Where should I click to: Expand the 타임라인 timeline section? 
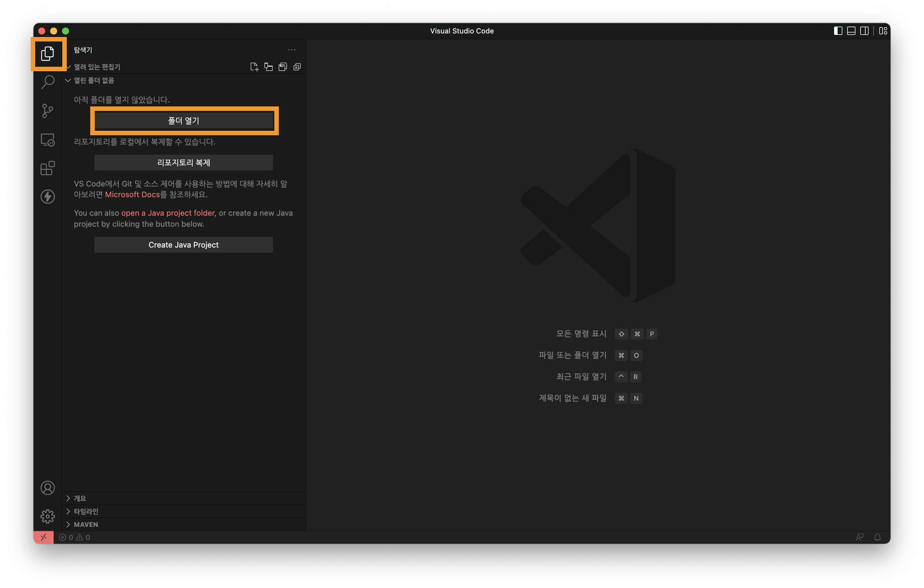86,511
